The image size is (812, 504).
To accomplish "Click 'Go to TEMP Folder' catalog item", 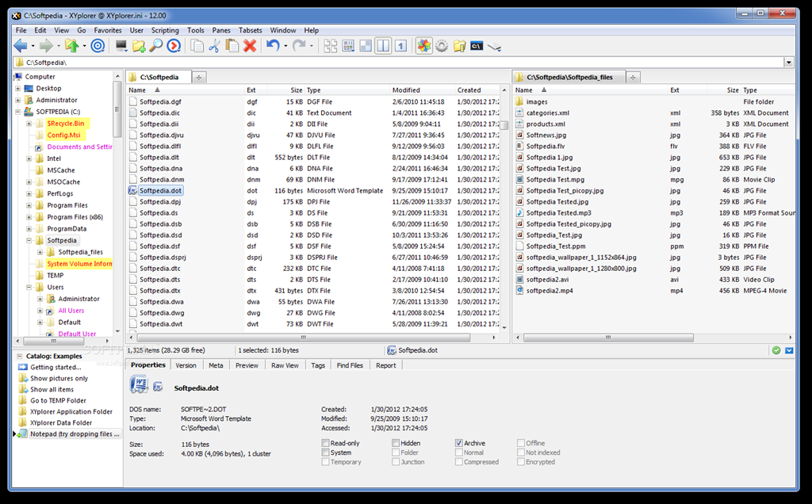I will click(58, 400).
